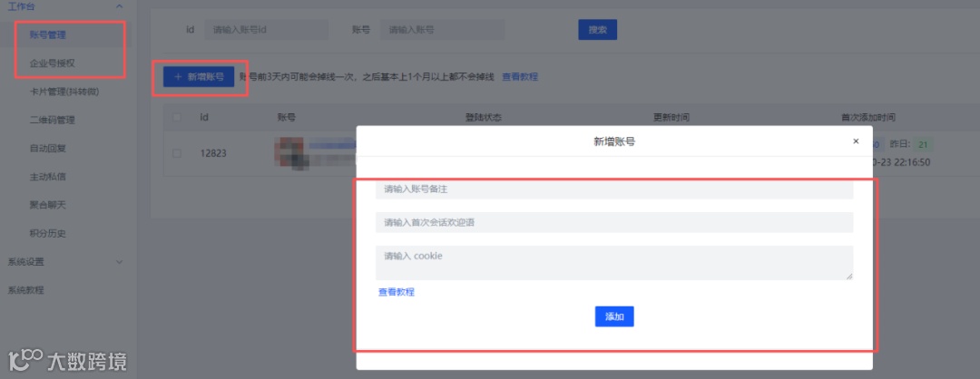The height and width of the screenshot is (379, 980).
Task: Click the account avatar in row 12823
Action: [x=289, y=153]
